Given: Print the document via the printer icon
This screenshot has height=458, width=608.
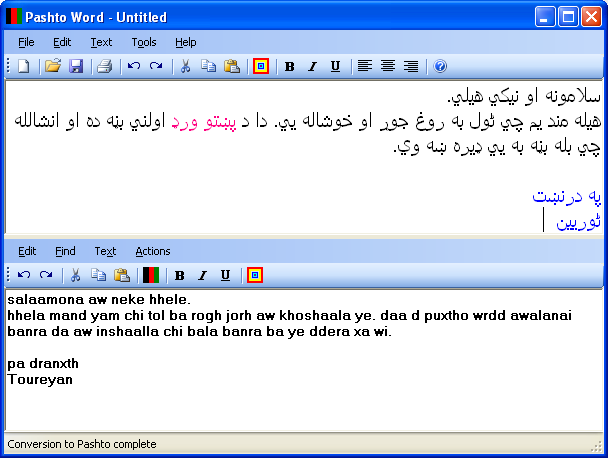Looking at the screenshot, I should 105,66.
